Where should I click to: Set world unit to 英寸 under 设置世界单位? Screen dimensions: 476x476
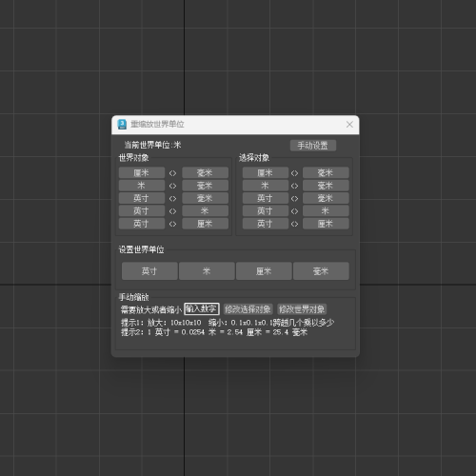coord(149,271)
